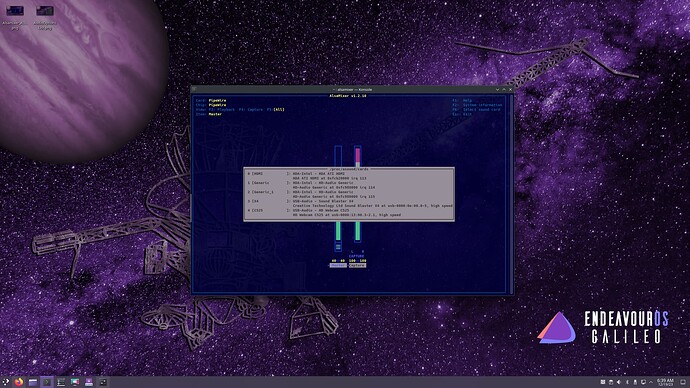Click the Capture level slider bar

[x=357, y=194]
